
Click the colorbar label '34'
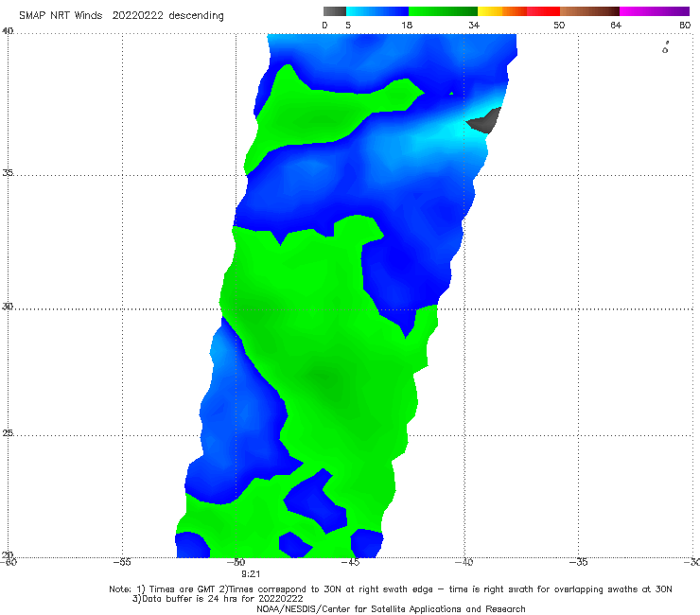[474, 25]
